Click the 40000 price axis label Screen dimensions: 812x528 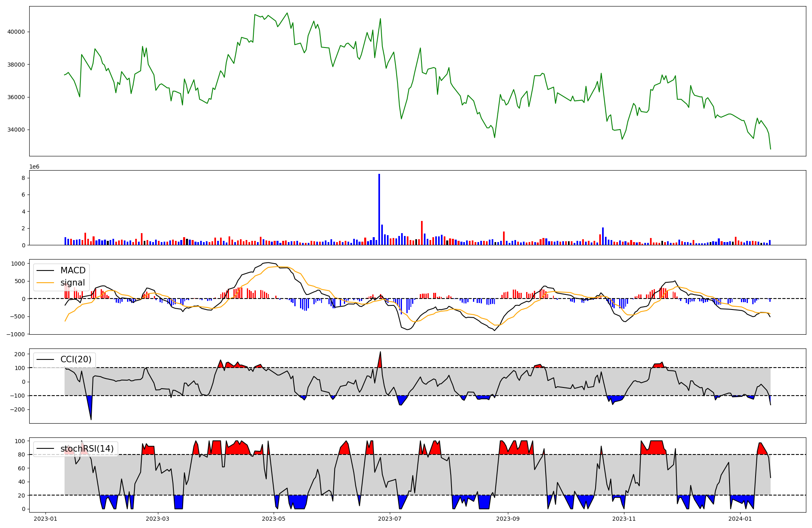click(16, 32)
